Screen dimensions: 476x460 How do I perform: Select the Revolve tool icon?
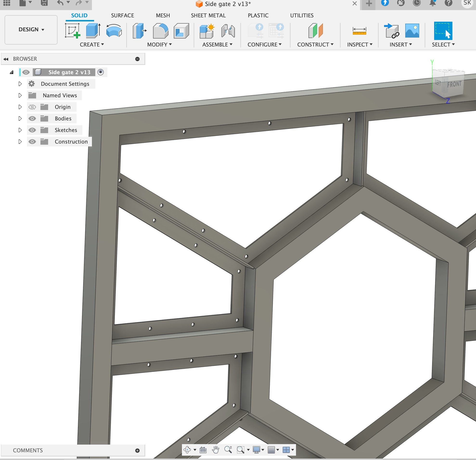point(114,31)
